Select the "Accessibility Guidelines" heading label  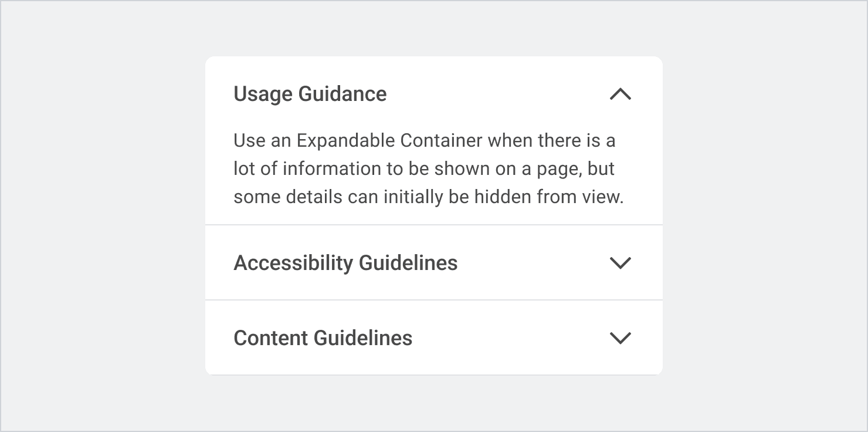pyautogui.click(x=345, y=263)
